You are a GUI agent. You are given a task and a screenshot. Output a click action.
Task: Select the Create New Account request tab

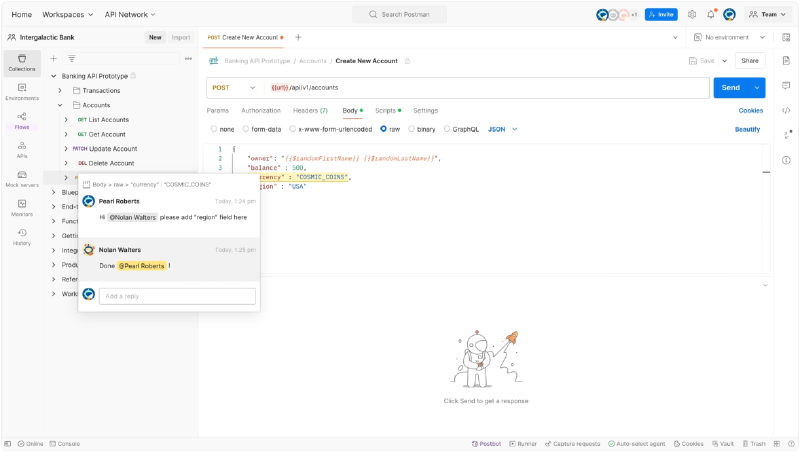(x=245, y=37)
